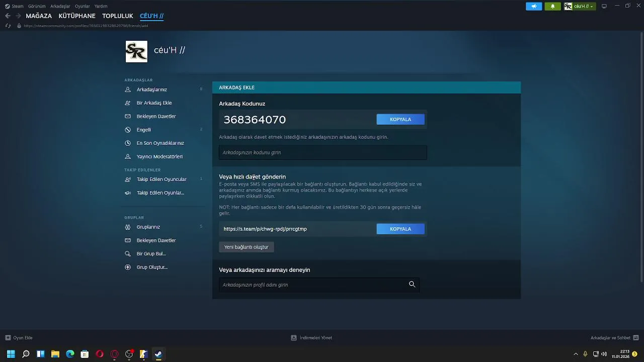Open the Görünüm menu
This screenshot has height=362, width=644.
pyautogui.click(x=37, y=6)
